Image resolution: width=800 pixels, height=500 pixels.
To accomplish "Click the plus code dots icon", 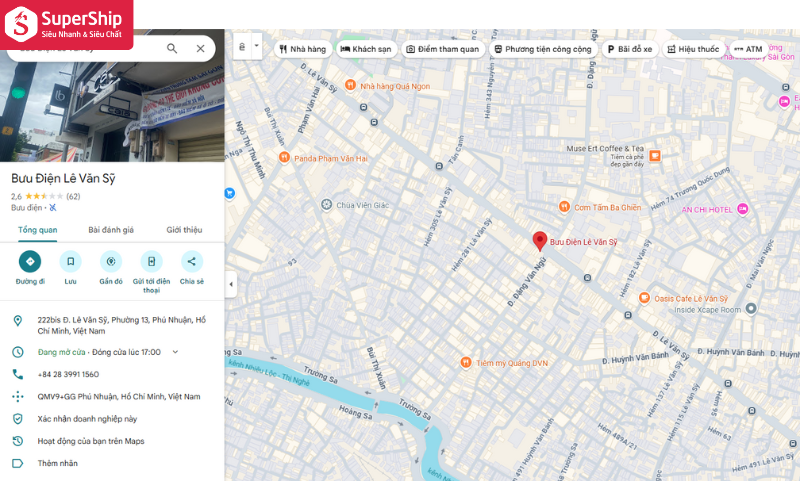I will pos(18,396).
